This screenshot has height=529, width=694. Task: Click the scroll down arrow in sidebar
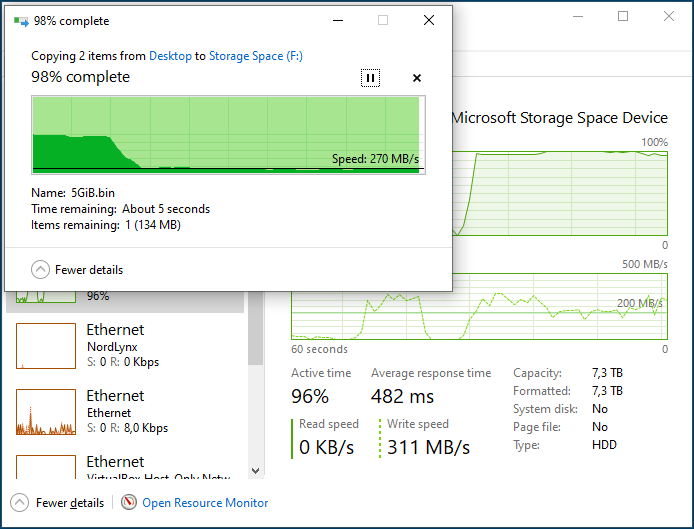(x=255, y=471)
